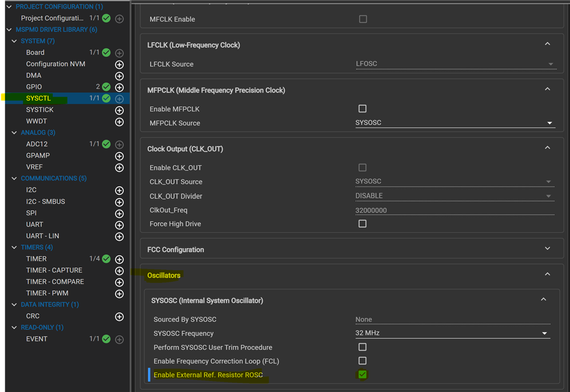The height and width of the screenshot is (392, 570).
Task: Add a TIMER - COMPARE instance with plus icon
Action: pos(119,282)
